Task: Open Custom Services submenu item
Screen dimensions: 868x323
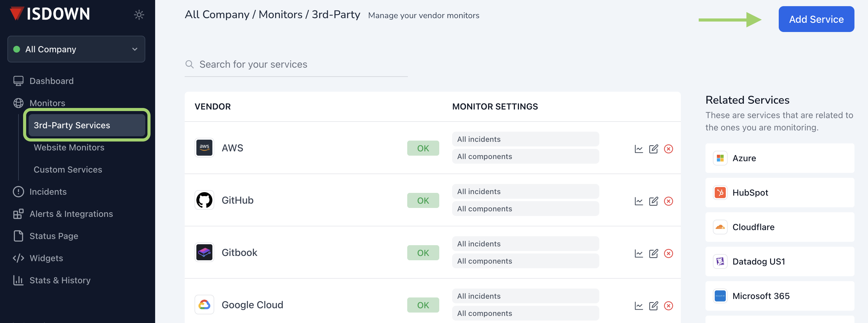Action: click(68, 169)
